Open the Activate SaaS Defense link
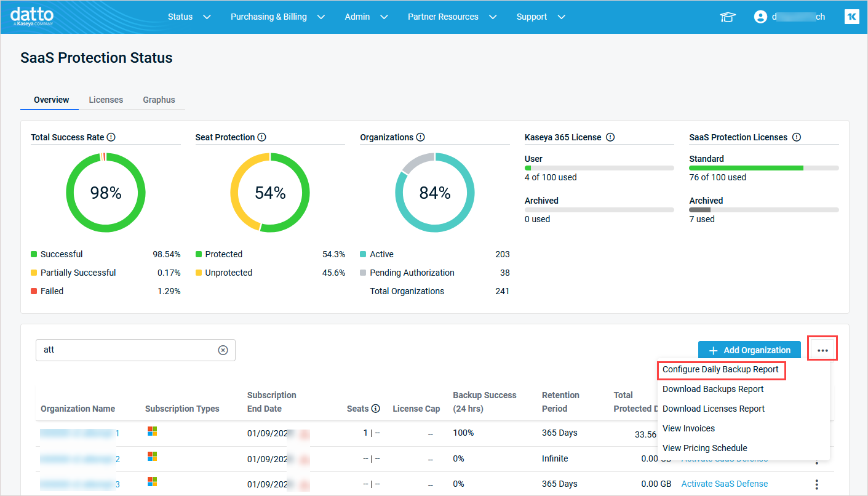Viewport: 868px width, 496px height. click(724, 484)
